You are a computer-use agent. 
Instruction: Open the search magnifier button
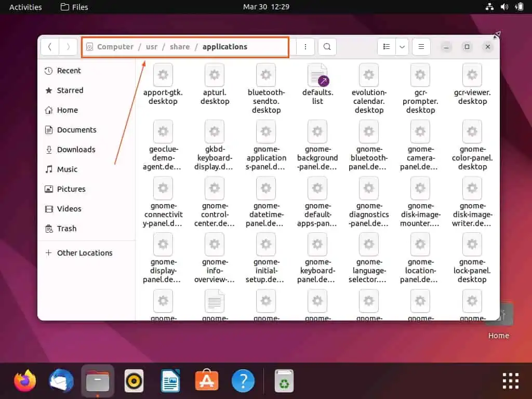(x=327, y=47)
